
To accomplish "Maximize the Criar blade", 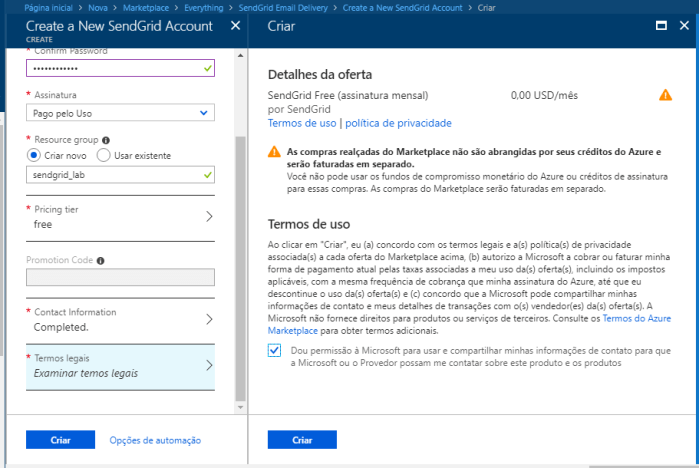I will 660,25.
